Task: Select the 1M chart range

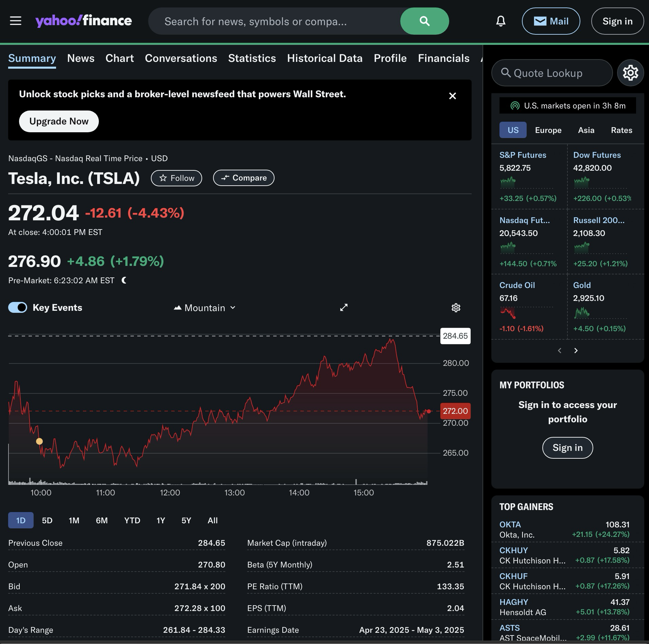Action: click(x=74, y=520)
